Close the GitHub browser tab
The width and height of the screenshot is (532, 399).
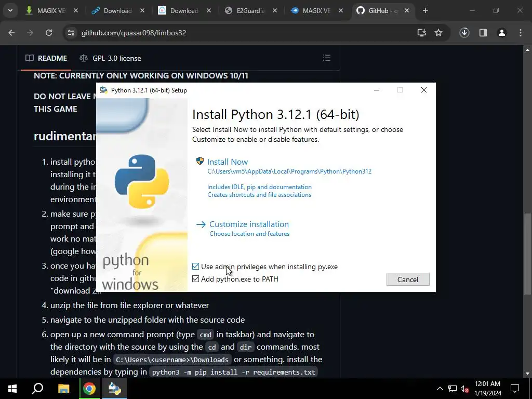(406, 10)
